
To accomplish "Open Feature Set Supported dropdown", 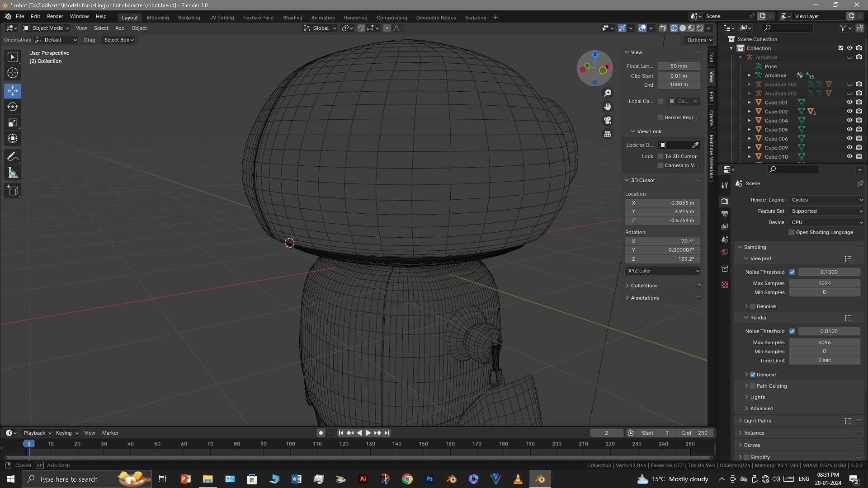I will coord(826,211).
